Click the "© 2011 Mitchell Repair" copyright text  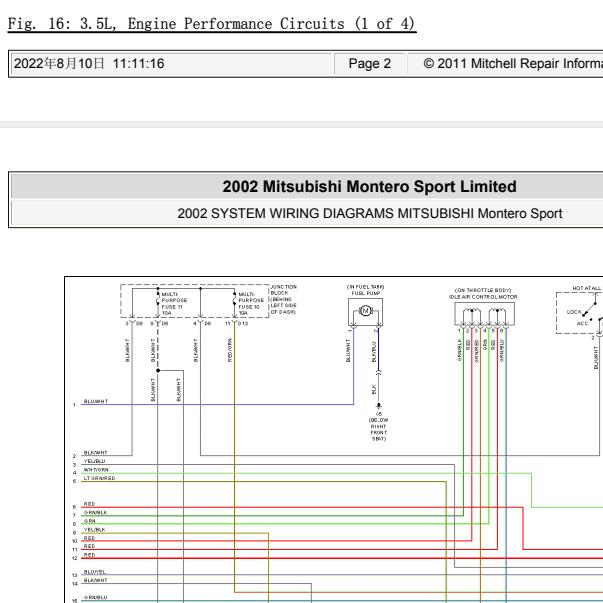[513, 63]
